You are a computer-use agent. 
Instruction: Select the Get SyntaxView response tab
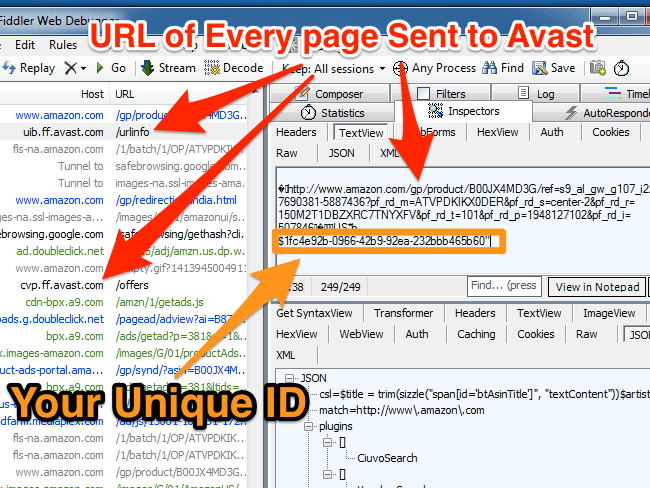(314, 313)
